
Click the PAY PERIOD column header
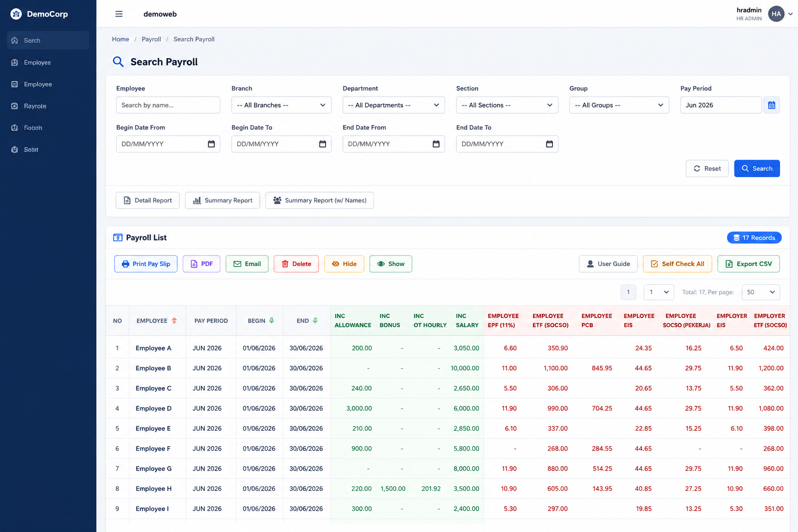211,321
